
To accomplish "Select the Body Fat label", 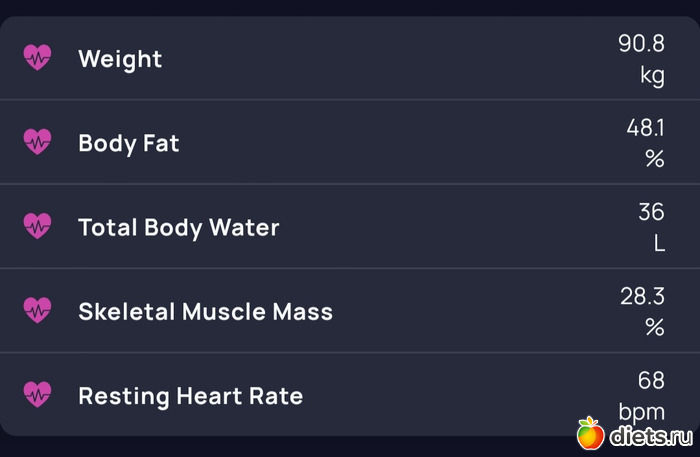I will click(x=129, y=143).
